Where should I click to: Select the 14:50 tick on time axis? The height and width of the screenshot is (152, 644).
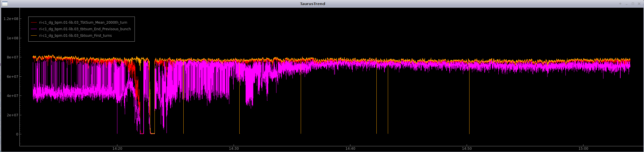coord(467,149)
